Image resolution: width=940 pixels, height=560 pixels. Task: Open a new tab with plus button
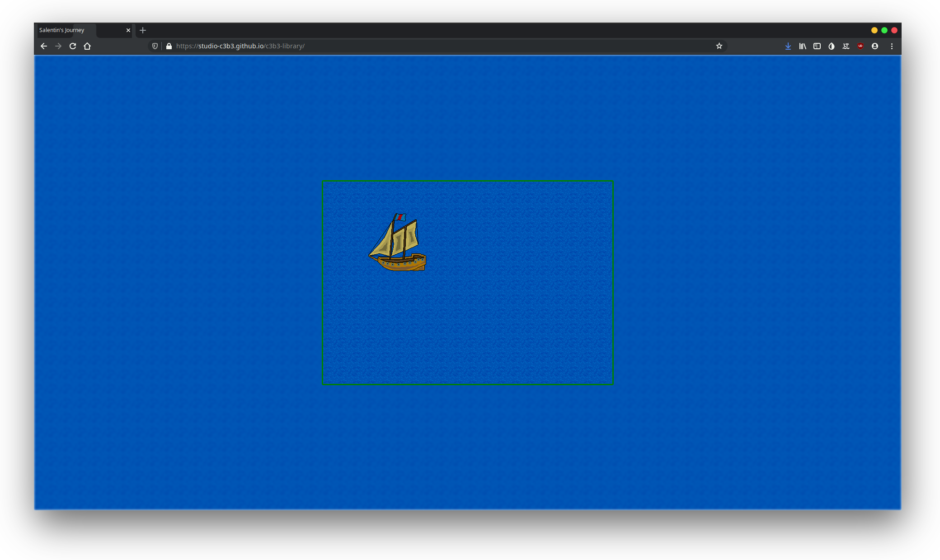[x=143, y=30]
